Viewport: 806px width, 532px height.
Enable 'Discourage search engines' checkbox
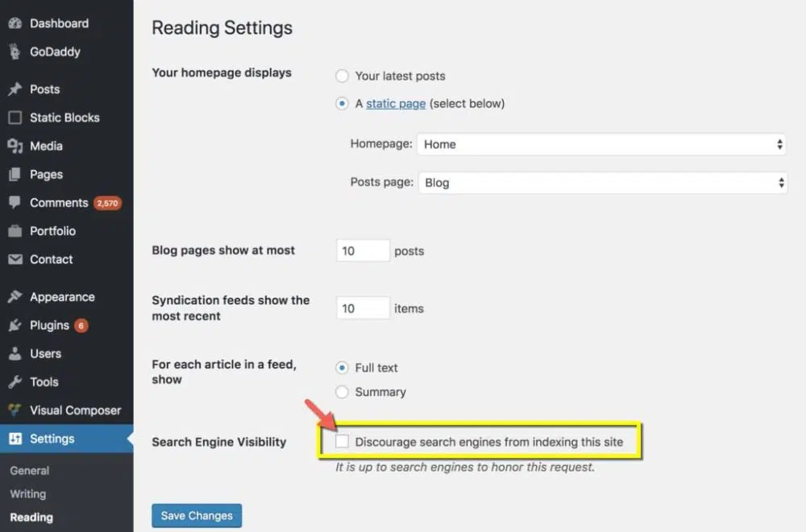tap(343, 442)
